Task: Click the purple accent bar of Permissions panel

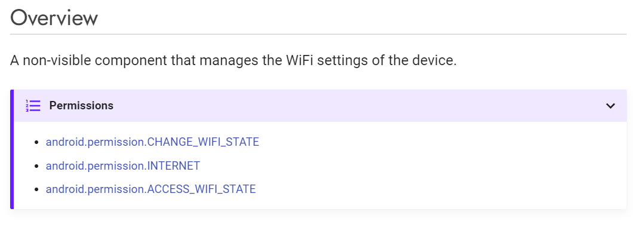Action: click(x=12, y=149)
